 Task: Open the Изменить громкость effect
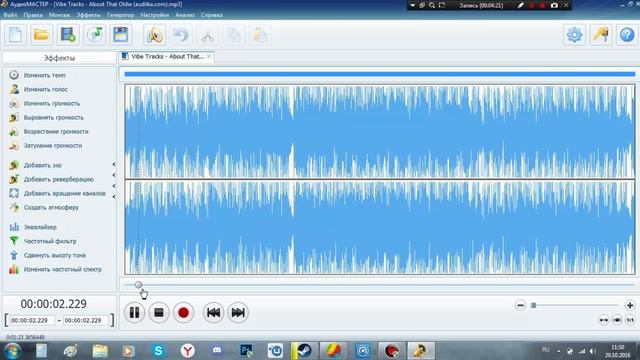pos(52,104)
